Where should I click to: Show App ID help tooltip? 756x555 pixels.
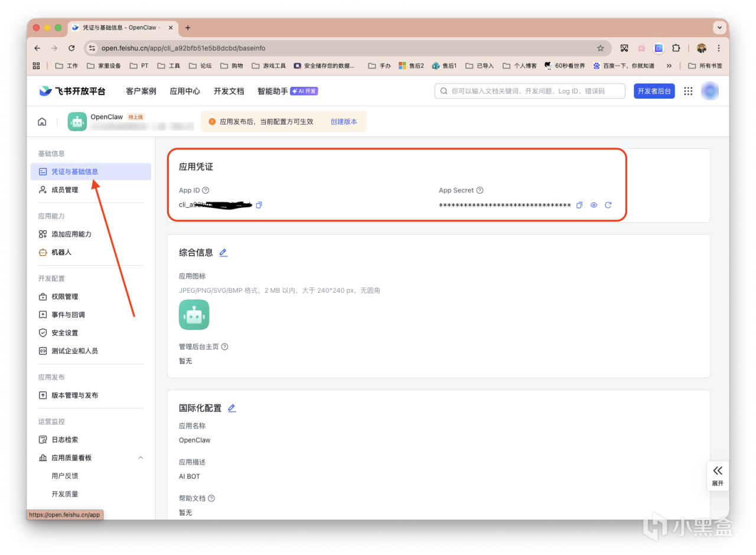[x=206, y=190]
